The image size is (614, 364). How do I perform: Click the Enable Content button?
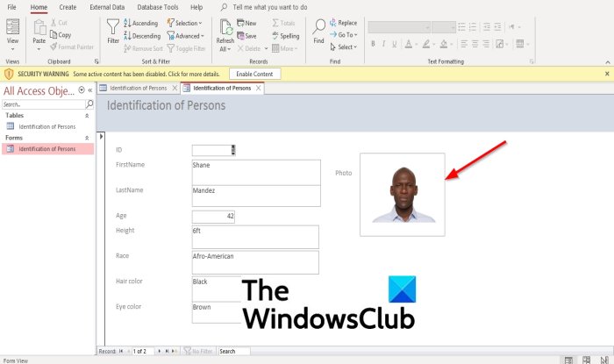[254, 74]
